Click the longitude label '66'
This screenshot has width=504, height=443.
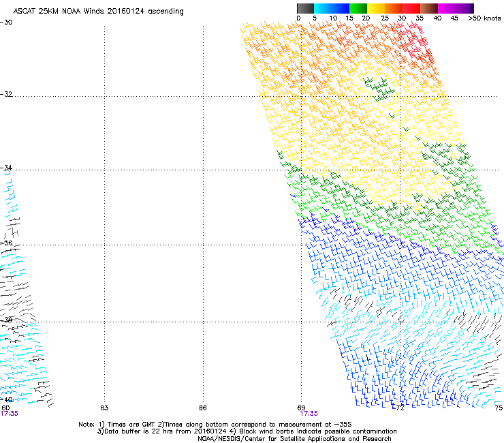(x=202, y=408)
